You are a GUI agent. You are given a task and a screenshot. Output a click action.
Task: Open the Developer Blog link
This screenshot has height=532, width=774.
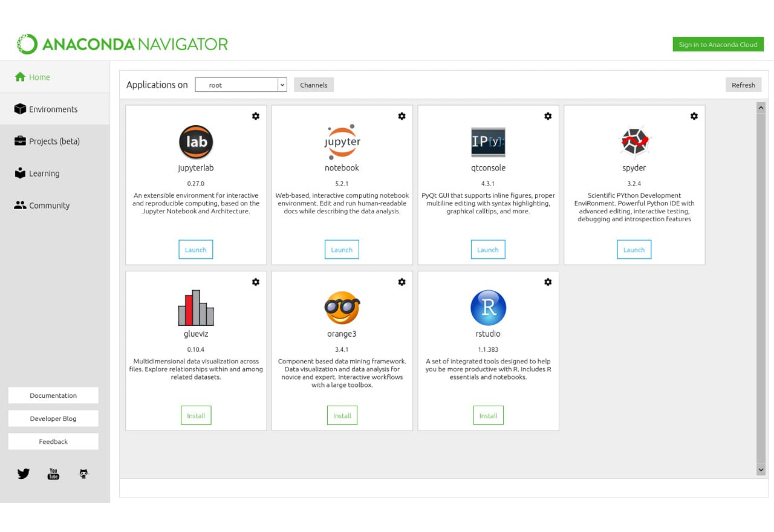(x=53, y=418)
